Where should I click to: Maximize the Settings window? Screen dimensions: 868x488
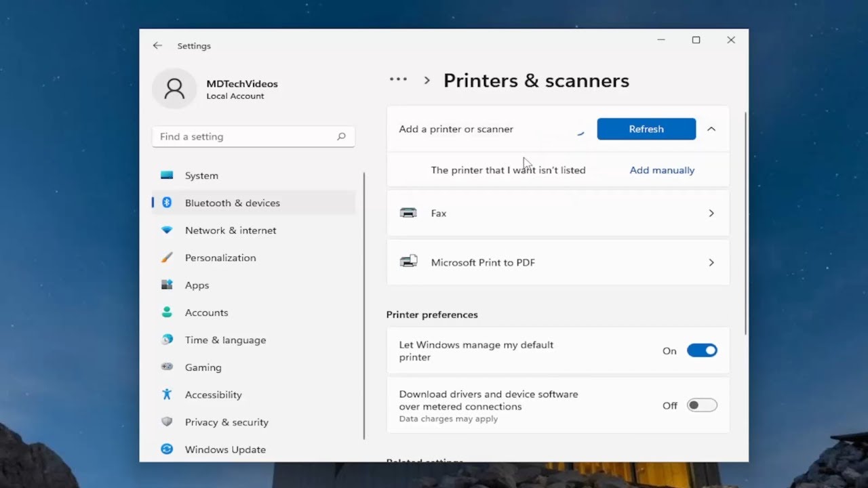[x=696, y=40]
